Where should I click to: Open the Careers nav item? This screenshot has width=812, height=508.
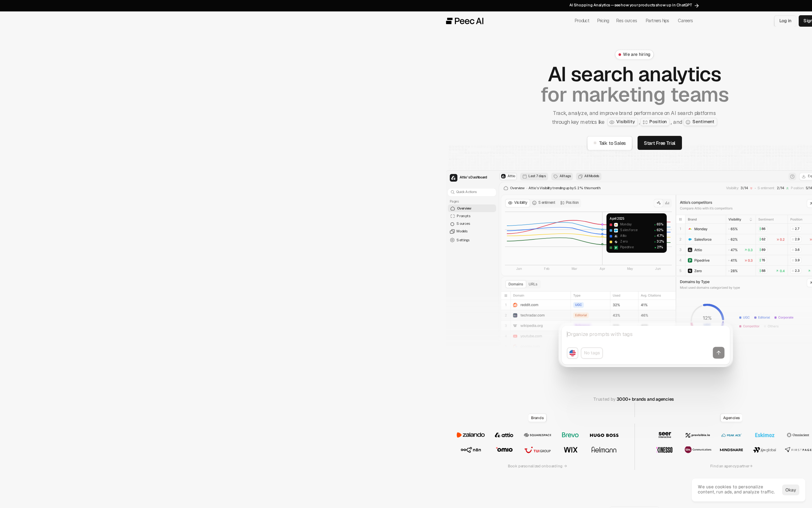[x=685, y=21]
